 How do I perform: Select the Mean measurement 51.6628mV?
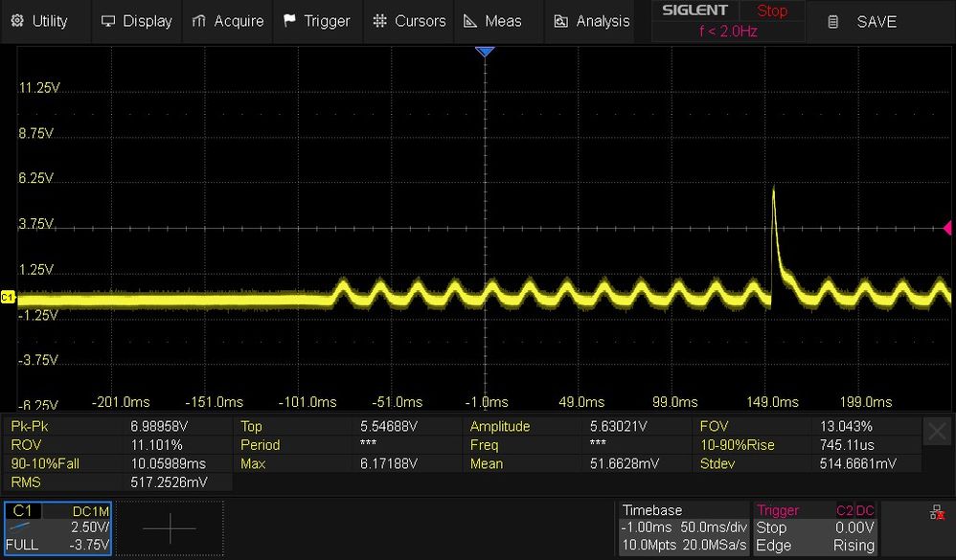click(x=579, y=463)
